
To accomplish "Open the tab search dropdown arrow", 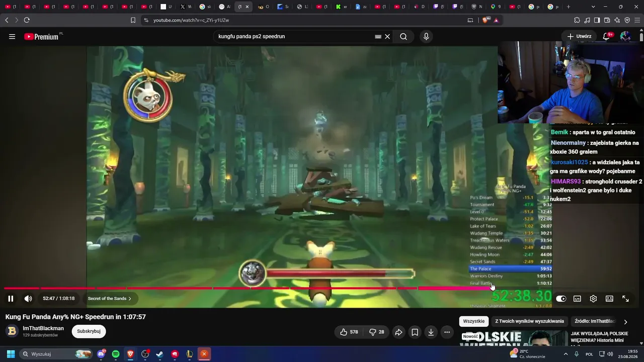I will [593, 7].
